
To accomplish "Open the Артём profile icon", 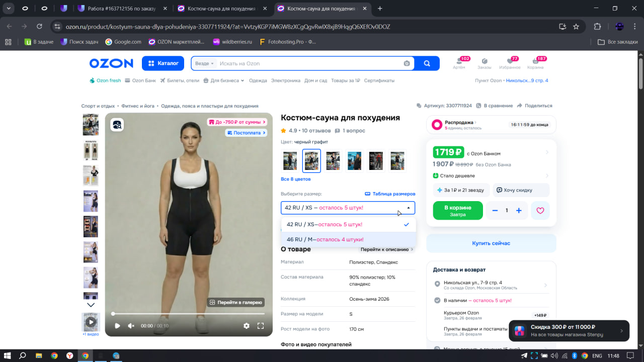I will coord(459,63).
